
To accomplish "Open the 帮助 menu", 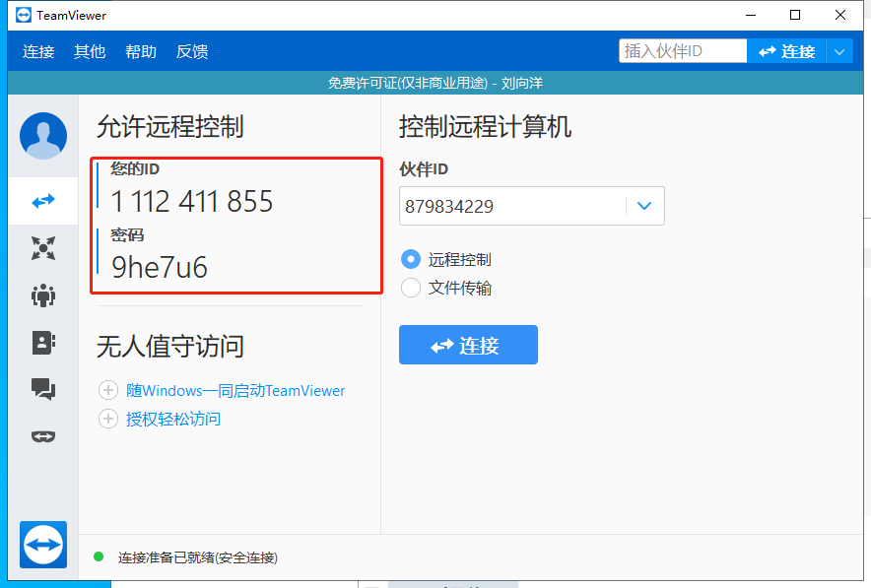I will [x=141, y=51].
